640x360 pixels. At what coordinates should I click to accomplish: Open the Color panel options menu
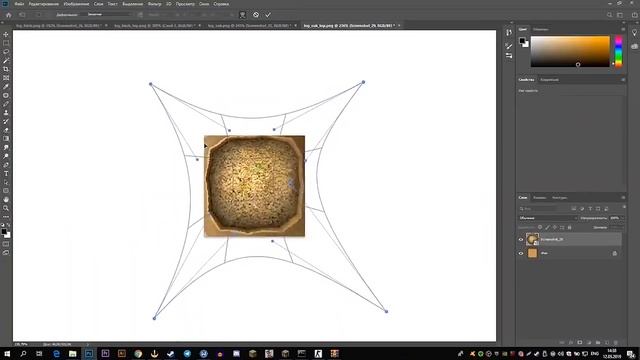pos(623,29)
